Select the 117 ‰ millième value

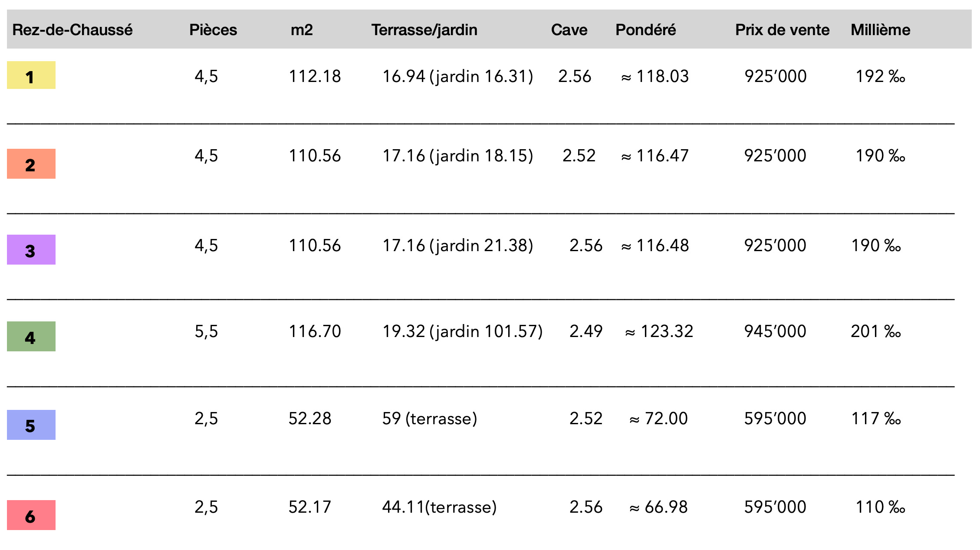pyautogui.click(x=876, y=419)
